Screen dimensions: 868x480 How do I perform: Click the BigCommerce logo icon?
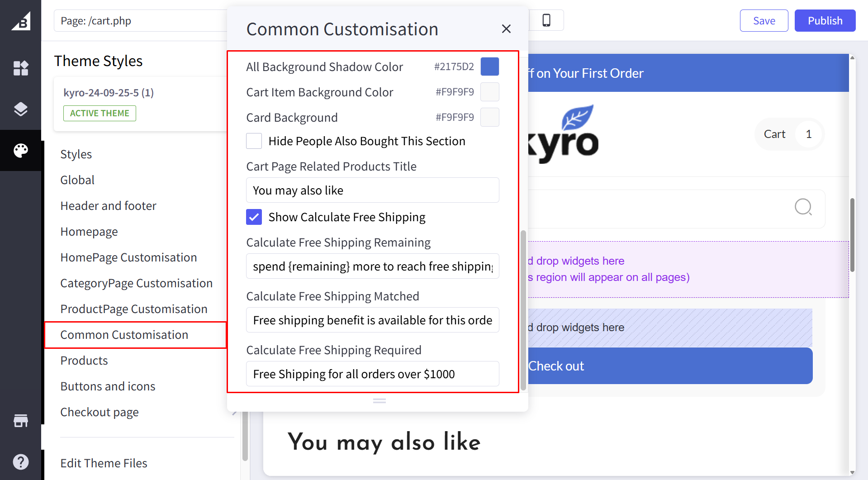(x=21, y=21)
